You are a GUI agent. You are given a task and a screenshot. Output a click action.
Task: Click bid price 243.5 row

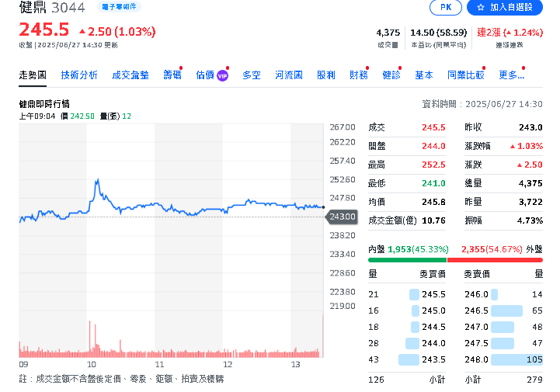(x=407, y=359)
